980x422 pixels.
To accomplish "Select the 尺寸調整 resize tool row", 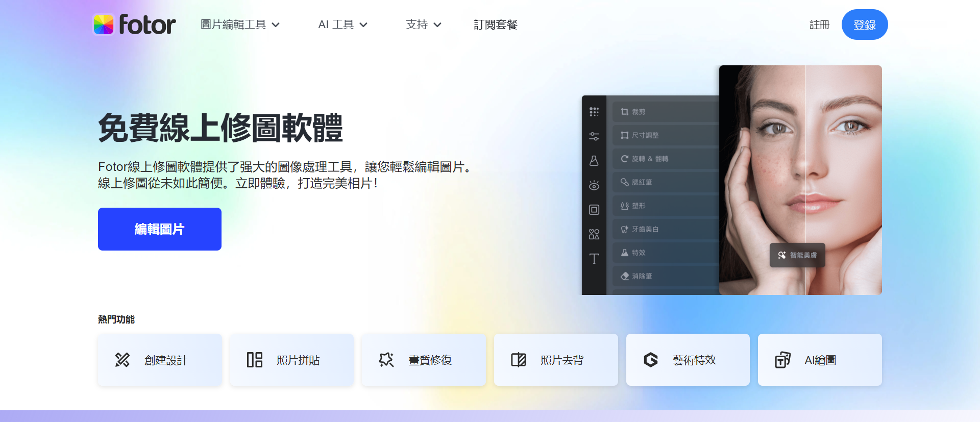I will tap(666, 135).
